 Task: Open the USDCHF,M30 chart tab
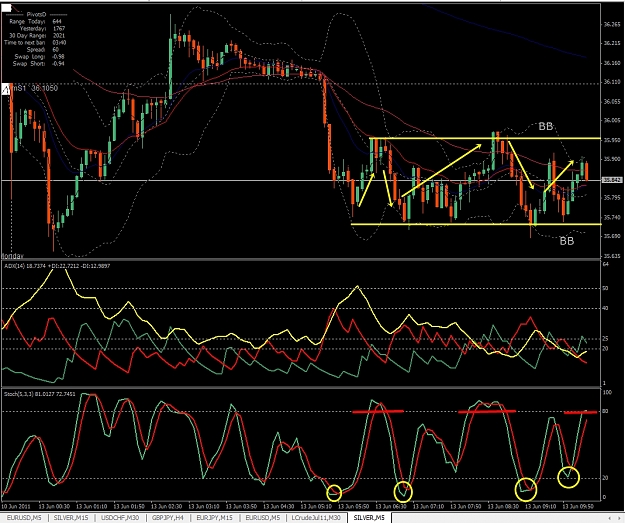click(x=120, y=517)
